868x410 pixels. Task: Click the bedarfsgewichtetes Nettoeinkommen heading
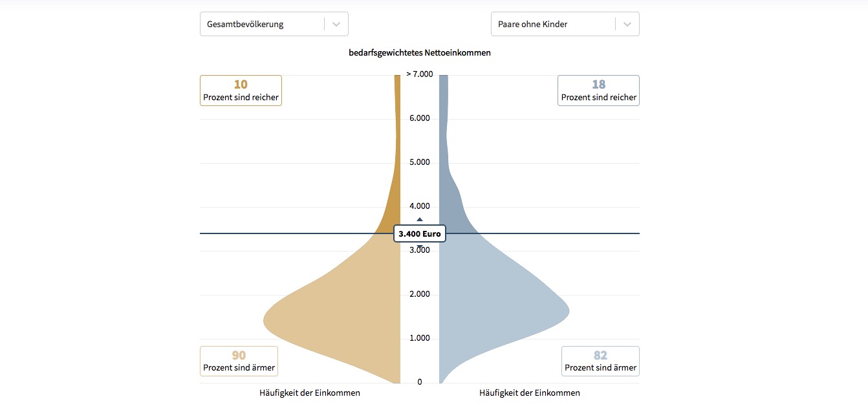419,53
